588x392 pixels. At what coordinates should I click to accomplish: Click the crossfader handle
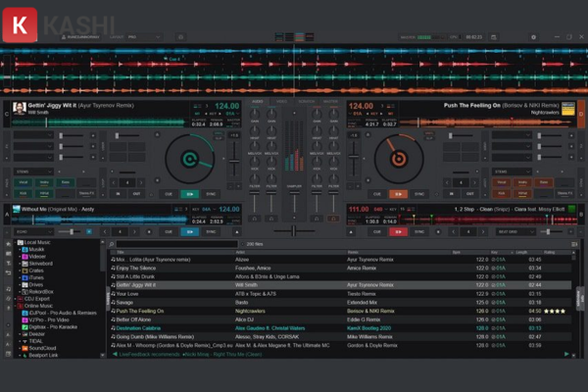coord(294,231)
